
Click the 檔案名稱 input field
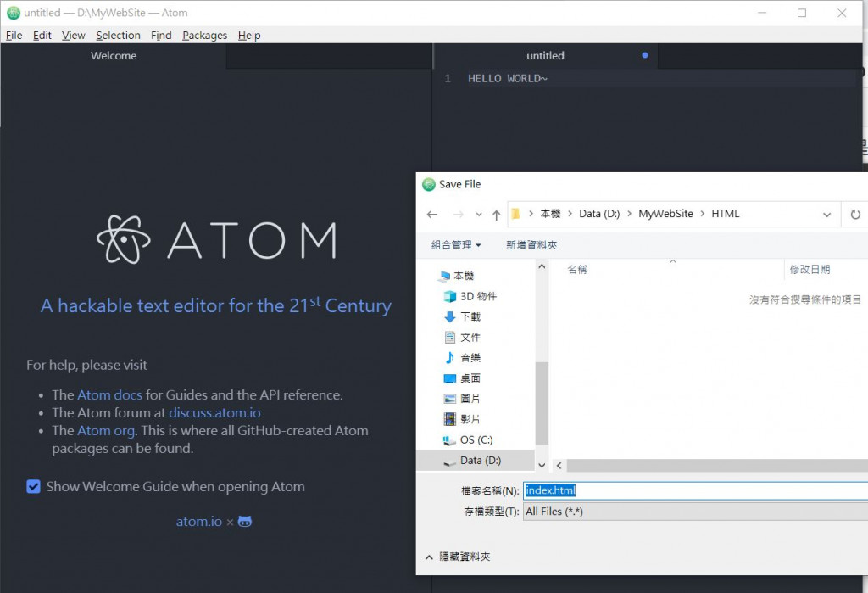coord(695,490)
